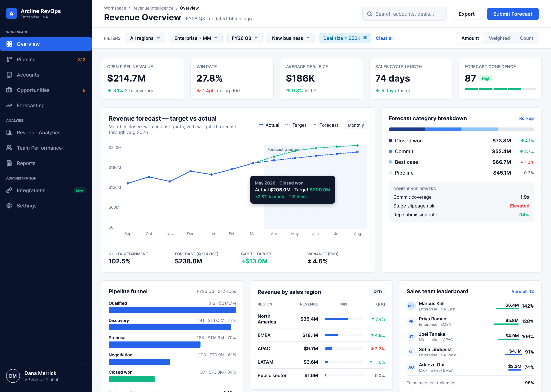
Task: Click the forecast category stacked color bar
Action: pos(461,129)
